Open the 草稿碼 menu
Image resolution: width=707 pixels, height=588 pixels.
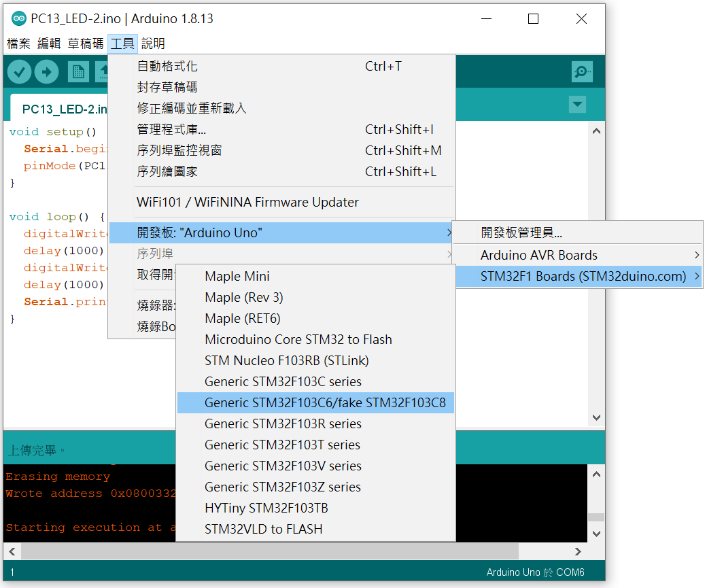[x=86, y=44]
